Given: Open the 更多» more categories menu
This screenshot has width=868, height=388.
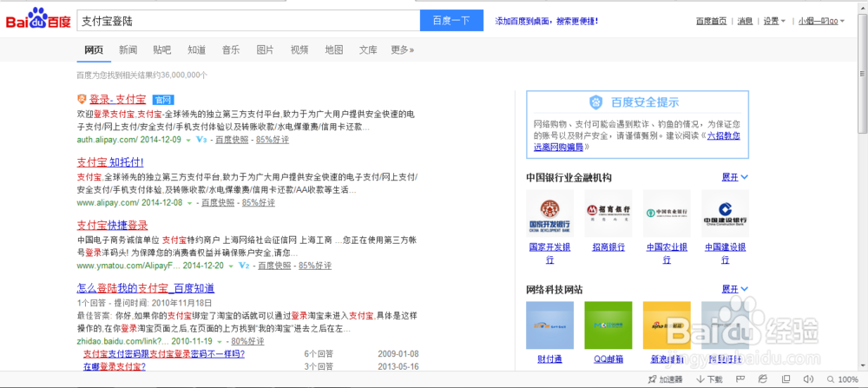Looking at the screenshot, I should pos(403,49).
